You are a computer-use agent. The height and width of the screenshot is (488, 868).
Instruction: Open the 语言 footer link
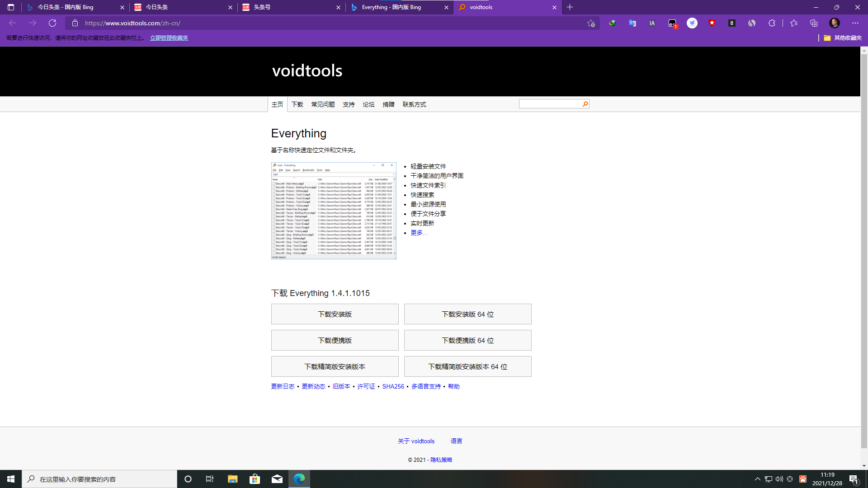456,441
